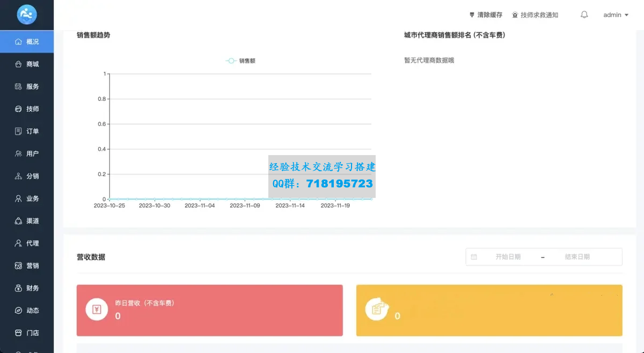Click the yen icon on red card
Viewport: 644px width, 353px height.
click(x=97, y=309)
